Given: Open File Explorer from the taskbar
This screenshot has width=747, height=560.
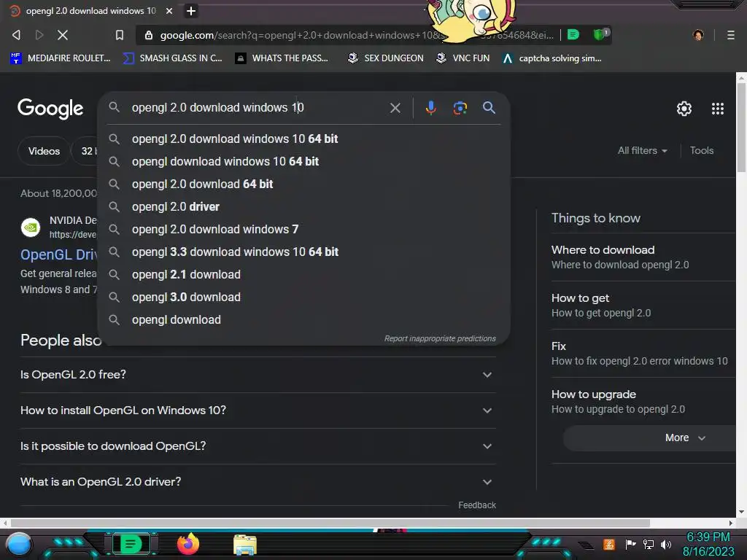Looking at the screenshot, I should click(x=245, y=545).
